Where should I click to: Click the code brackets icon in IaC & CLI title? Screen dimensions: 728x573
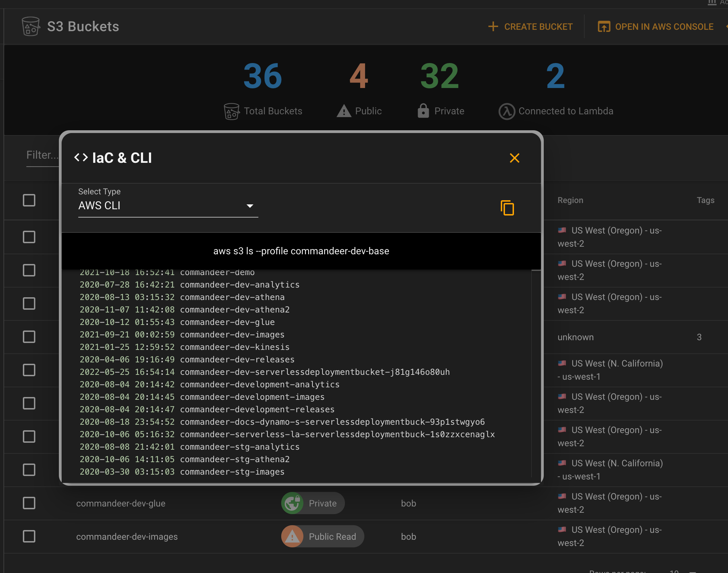(x=81, y=158)
